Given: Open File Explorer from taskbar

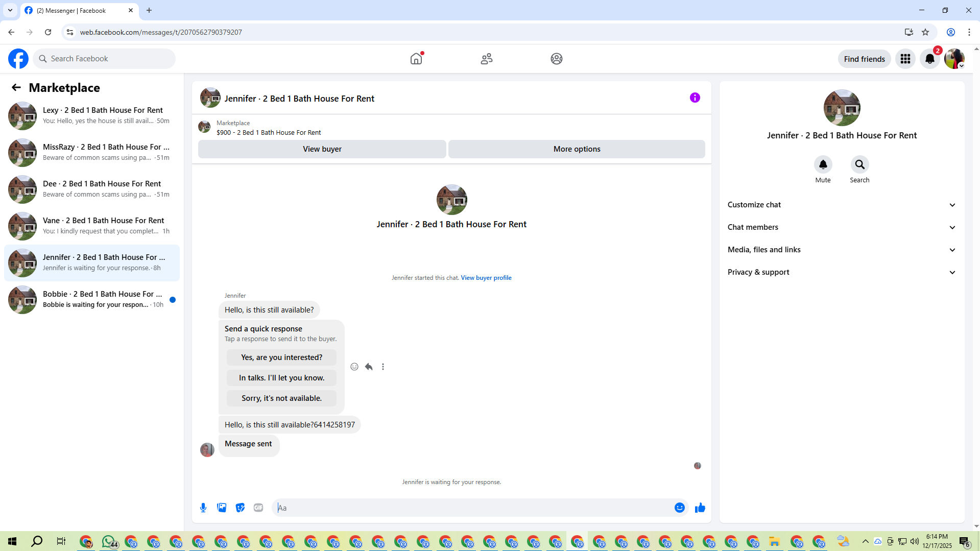Looking at the screenshot, I should (775, 541).
